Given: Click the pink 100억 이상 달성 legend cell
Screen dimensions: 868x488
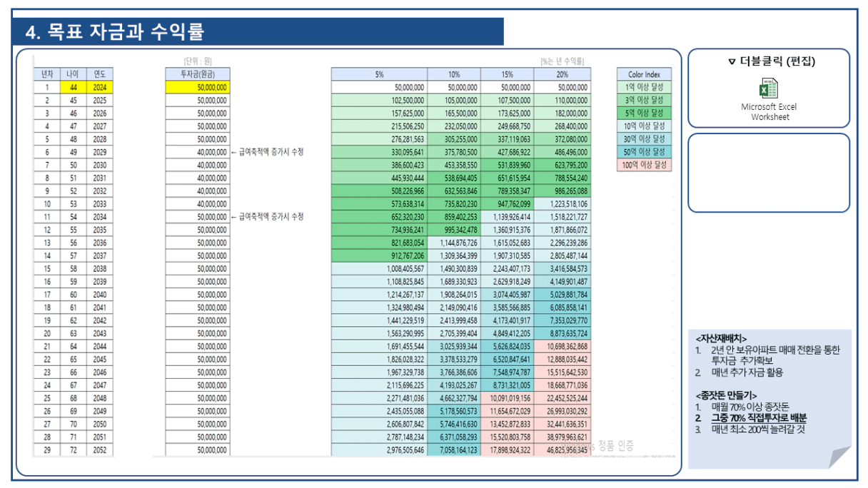Looking at the screenshot, I should pyautogui.click(x=645, y=165).
